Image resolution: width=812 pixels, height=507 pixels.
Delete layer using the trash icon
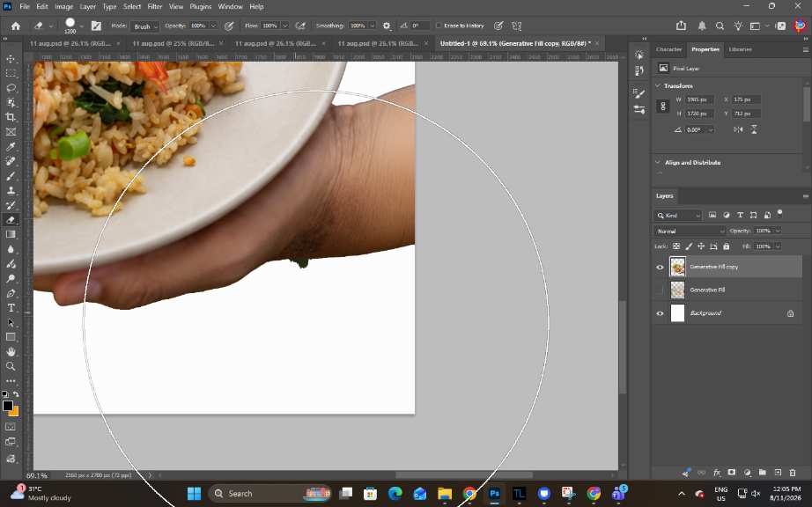pos(793,473)
